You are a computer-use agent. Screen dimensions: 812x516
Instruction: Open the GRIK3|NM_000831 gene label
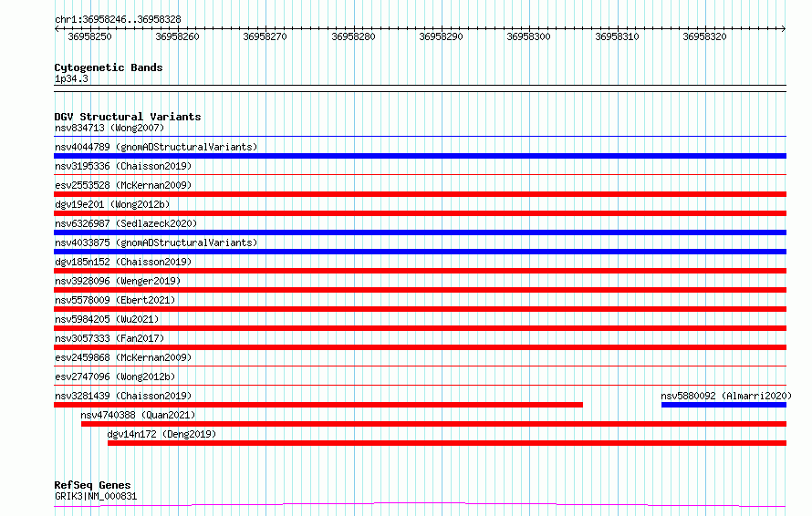pos(96,496)
